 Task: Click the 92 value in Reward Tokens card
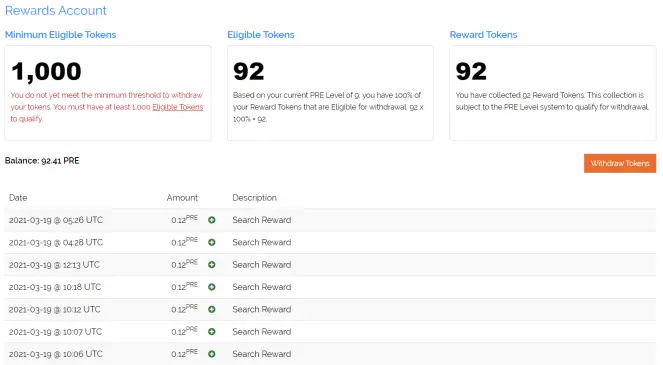pos(471,71)
